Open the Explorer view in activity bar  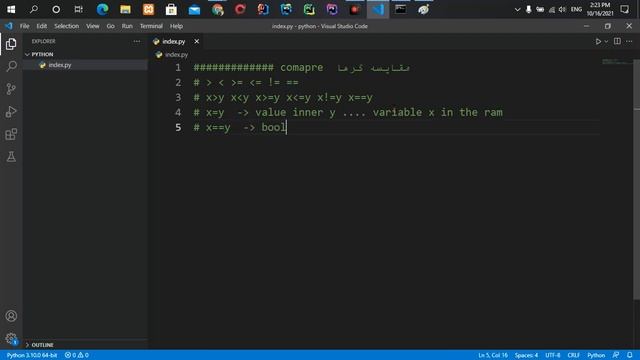point(11,44)
